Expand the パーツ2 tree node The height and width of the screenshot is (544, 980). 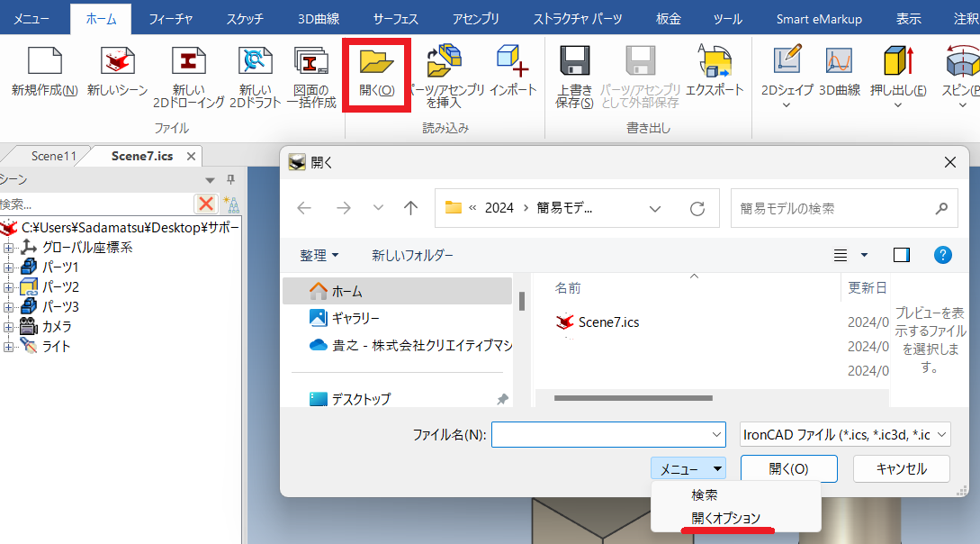pyautogui.click(x=9, y=287)
